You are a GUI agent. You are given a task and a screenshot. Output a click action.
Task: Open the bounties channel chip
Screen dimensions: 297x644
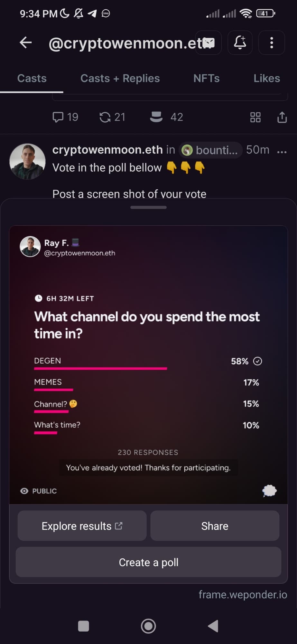pos(210,150)
